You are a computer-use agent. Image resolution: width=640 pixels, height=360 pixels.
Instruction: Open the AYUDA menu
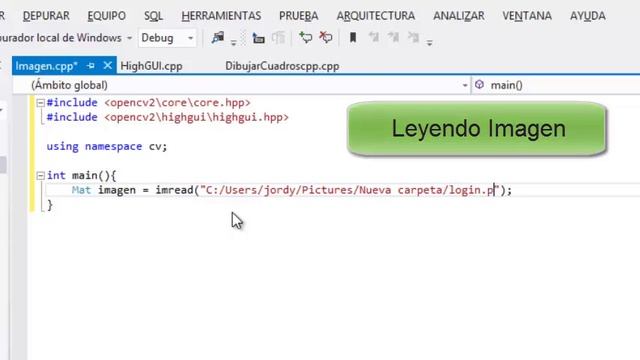[588, 16]
